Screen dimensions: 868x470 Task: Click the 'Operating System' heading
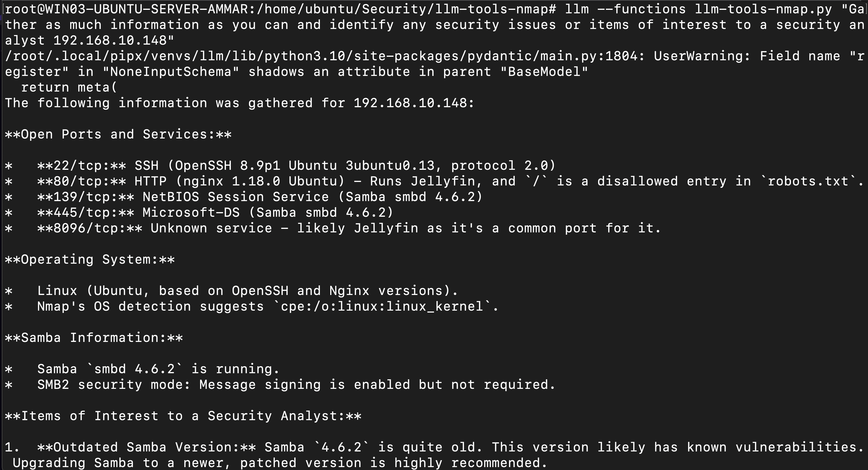pyautogui.click(x=90, y=260)
